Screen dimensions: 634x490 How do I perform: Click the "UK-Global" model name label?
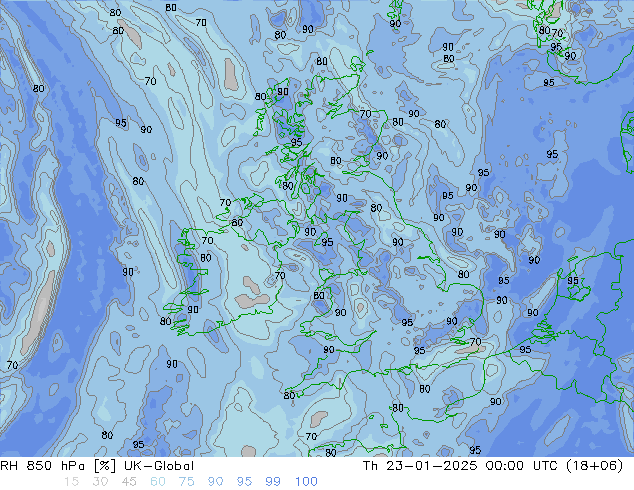[x=159, y=466]
